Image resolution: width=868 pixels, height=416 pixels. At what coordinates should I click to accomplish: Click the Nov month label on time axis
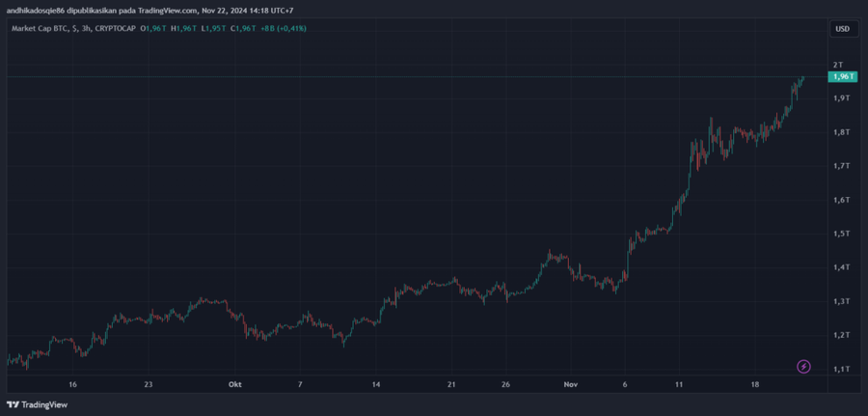(570, 384)
